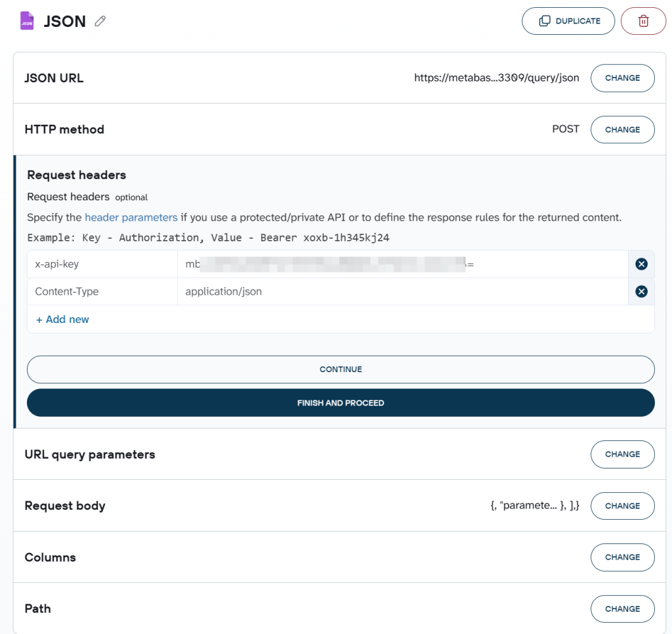Delete this source with trash icon

pyautogui.click(x=643, y=21)
